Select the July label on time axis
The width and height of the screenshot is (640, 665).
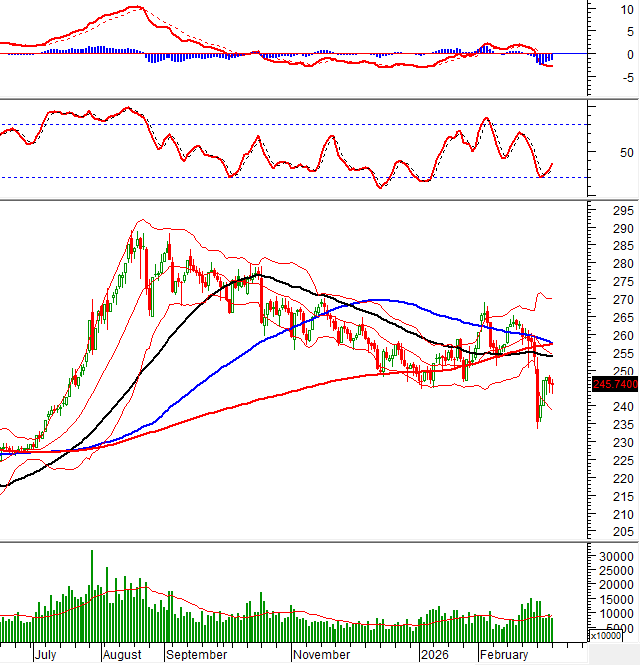(44, 655)
